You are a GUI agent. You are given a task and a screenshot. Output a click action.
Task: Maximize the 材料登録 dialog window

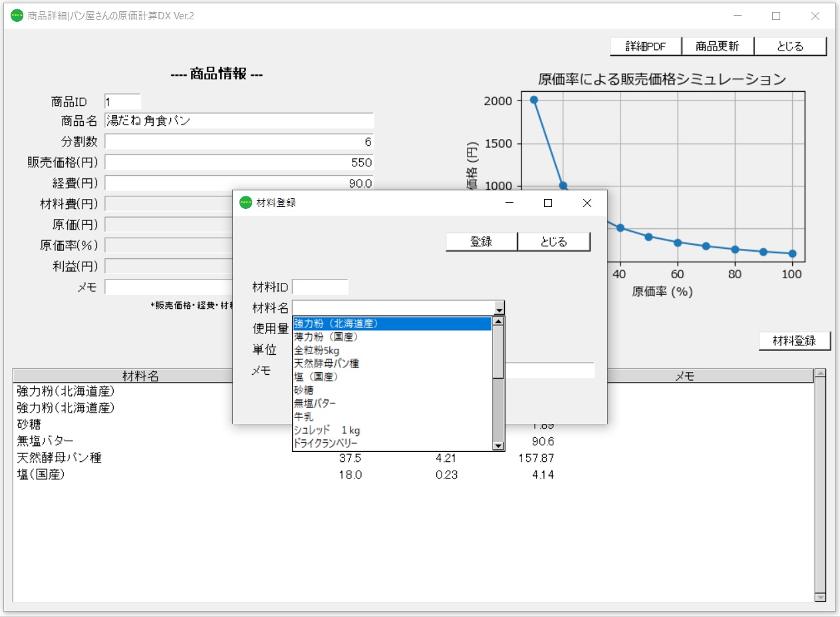coord(548,203)
